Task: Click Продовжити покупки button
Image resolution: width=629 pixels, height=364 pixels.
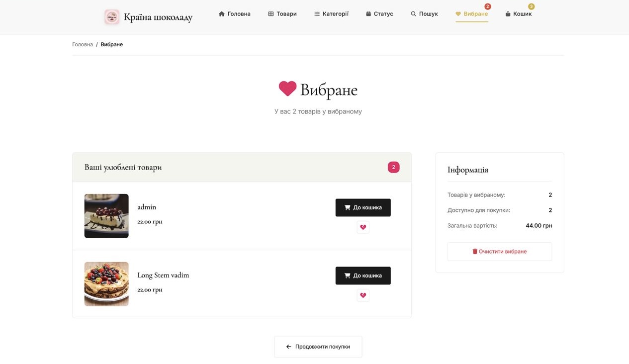Action: pyautogui.click(x=318, y=347)
